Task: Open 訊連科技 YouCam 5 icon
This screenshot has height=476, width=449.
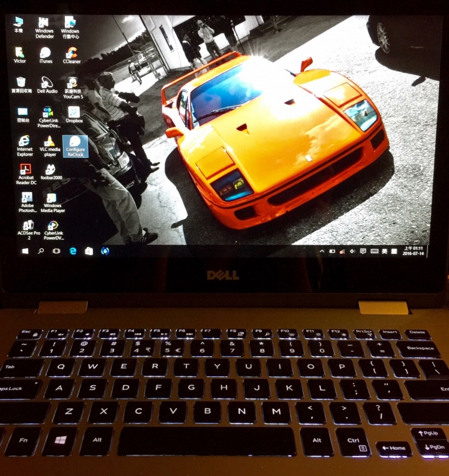Action: click(x=73, y=88)
